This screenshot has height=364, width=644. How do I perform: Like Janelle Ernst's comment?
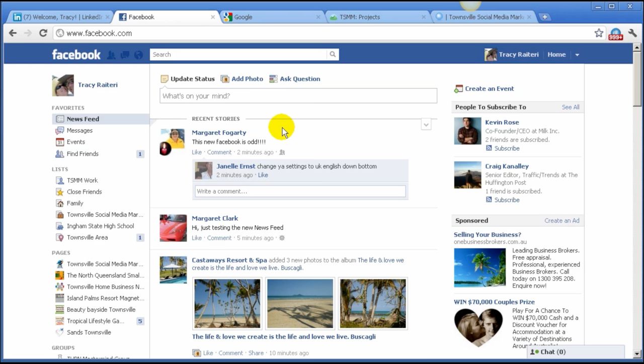coord(263,175)
